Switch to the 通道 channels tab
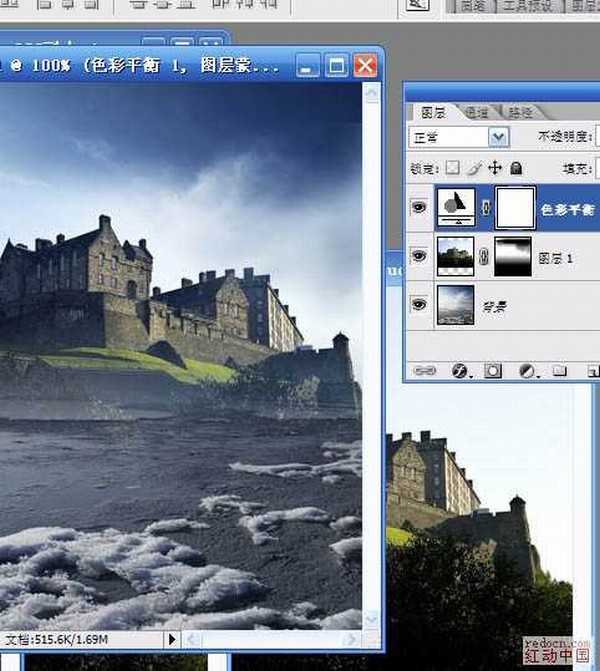This screenshot has width=600, height=671. click(x=476, y=112)
